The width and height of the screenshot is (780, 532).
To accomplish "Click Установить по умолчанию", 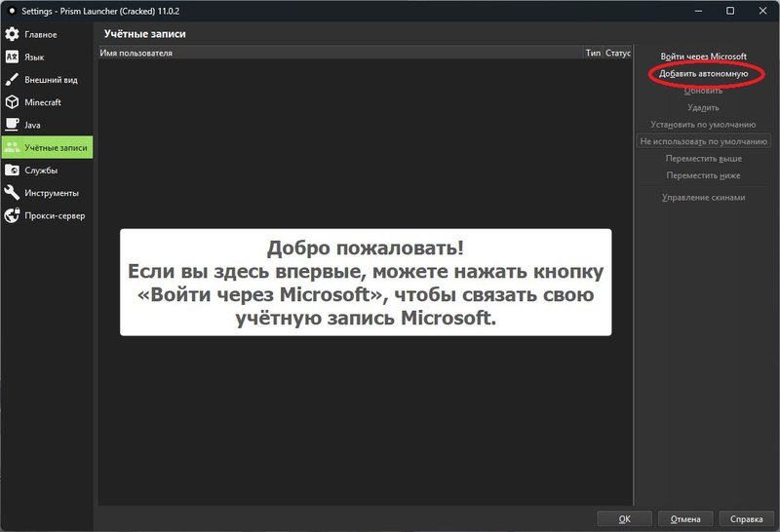I will click(x=703, y=125).
